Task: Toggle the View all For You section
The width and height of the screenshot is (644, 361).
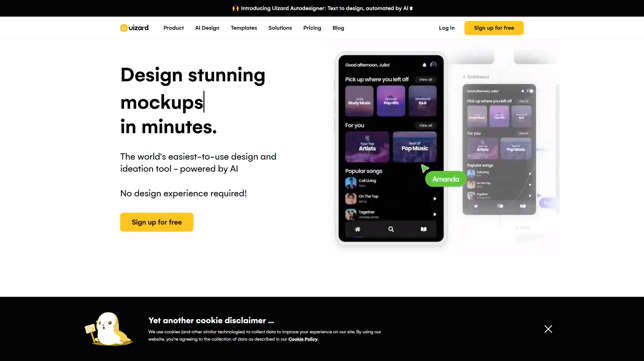Action: [x=425, y=125]
